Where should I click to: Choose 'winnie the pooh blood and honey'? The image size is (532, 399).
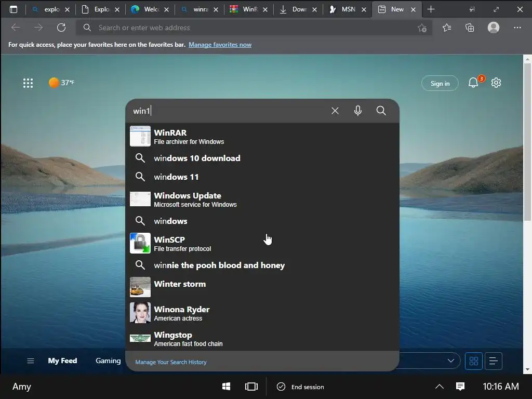(262, 265)
